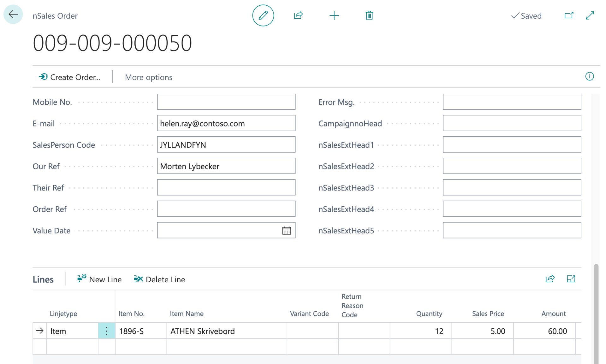Expand page to full screen icon
The image size is (606, 364).
(590, 15)
